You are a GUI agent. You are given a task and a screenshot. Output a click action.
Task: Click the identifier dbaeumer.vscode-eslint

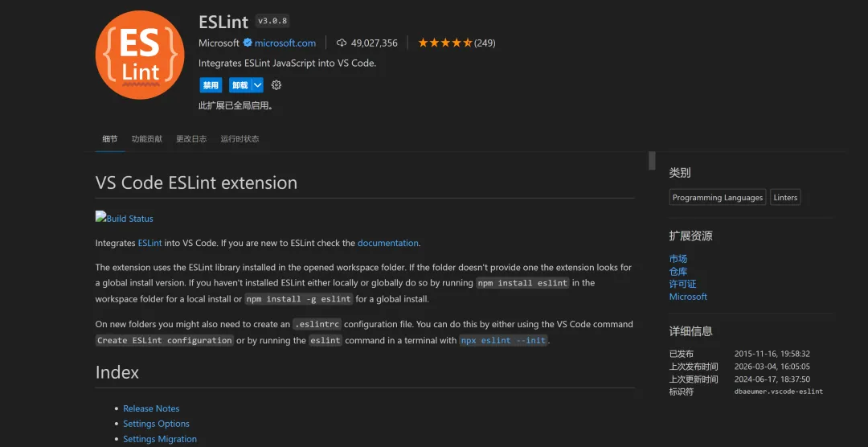779,392
